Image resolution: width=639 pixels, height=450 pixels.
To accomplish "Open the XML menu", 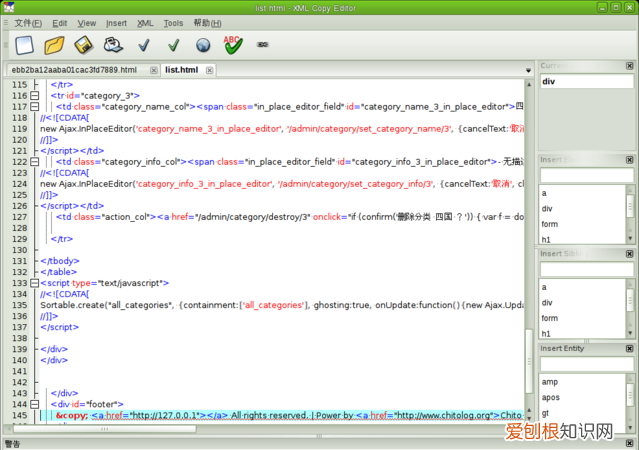I will 145,22.
